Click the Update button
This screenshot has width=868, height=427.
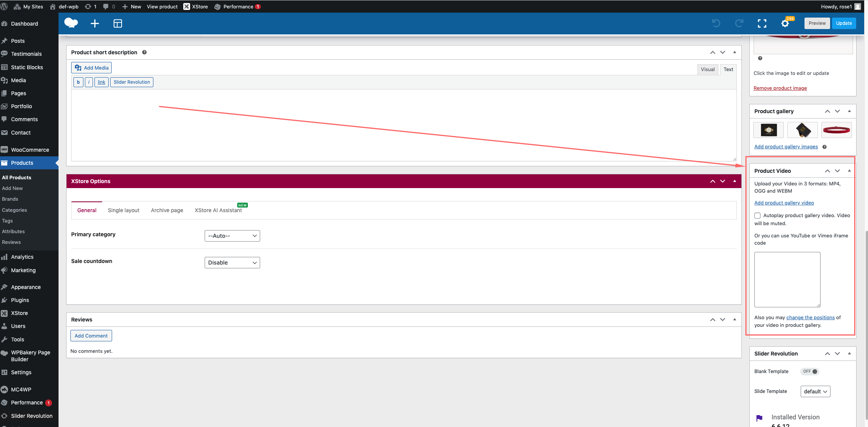point(844,23)
